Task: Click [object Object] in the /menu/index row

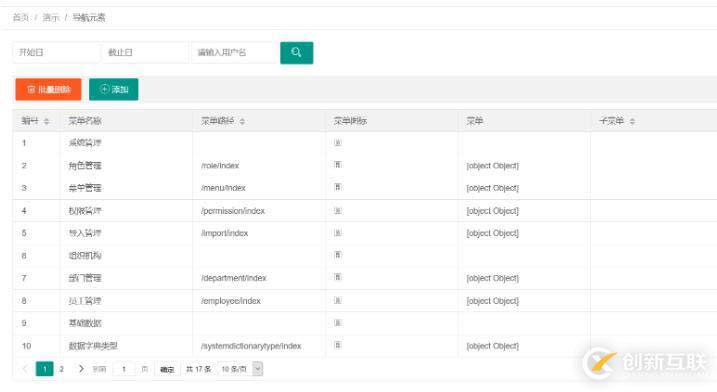Action: pos(492,188)
